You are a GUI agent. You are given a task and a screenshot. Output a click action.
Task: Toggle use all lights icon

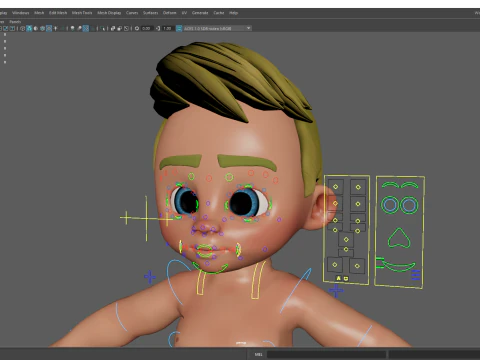tap(55, 28)
